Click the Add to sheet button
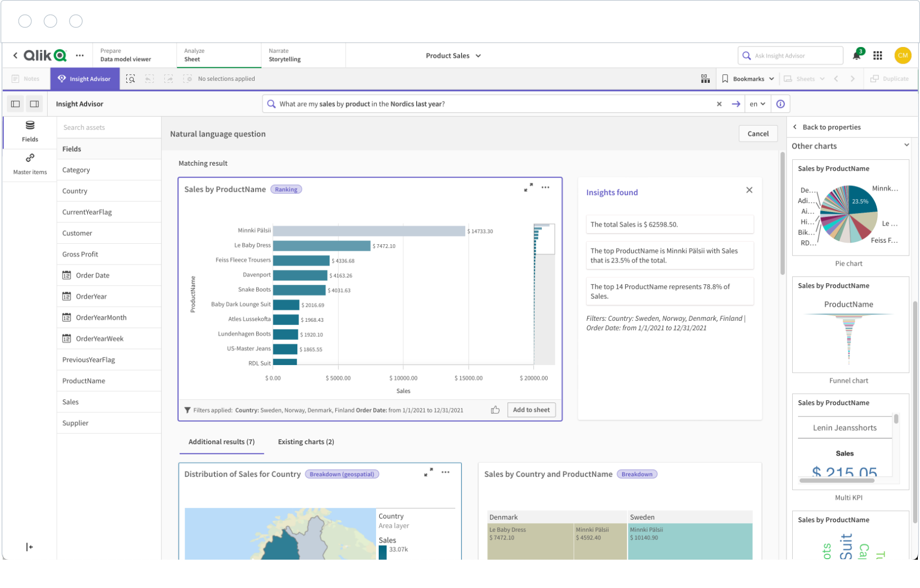The width and height of the screenshot is (920, 588). 531,410
